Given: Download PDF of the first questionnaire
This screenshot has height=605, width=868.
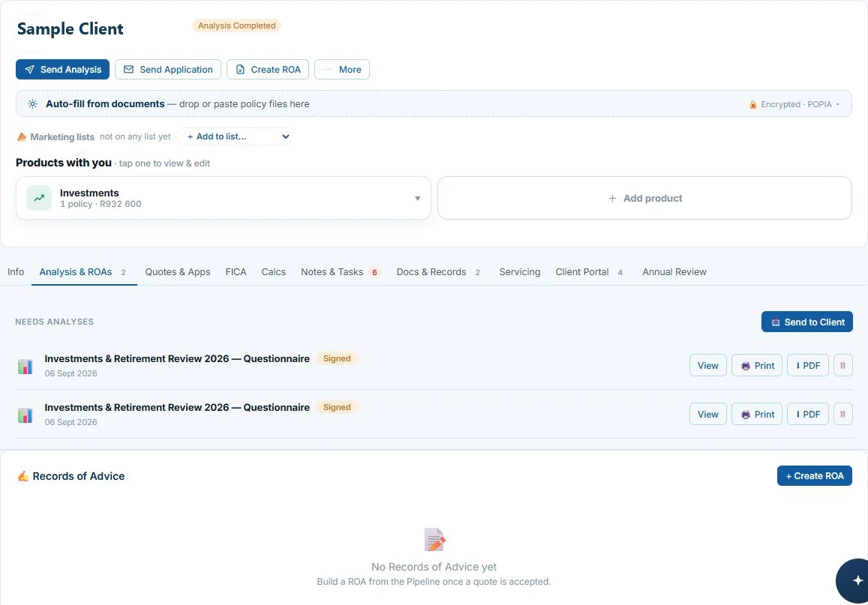Looking at the screenshot, I should click(808, 366).
